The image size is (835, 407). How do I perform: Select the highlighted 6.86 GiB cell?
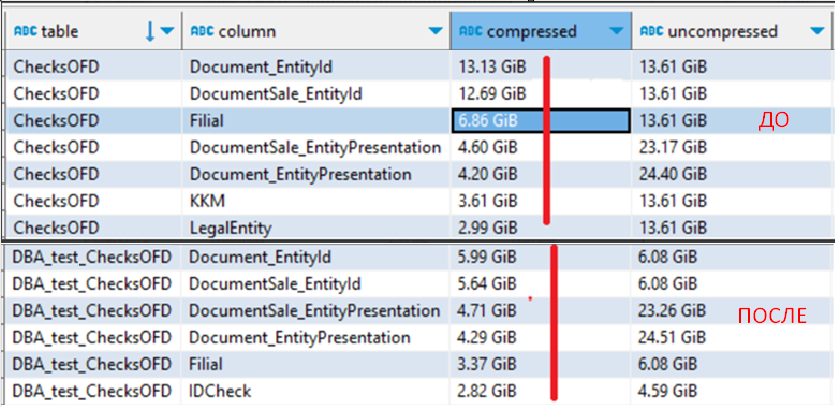[540, 121]
